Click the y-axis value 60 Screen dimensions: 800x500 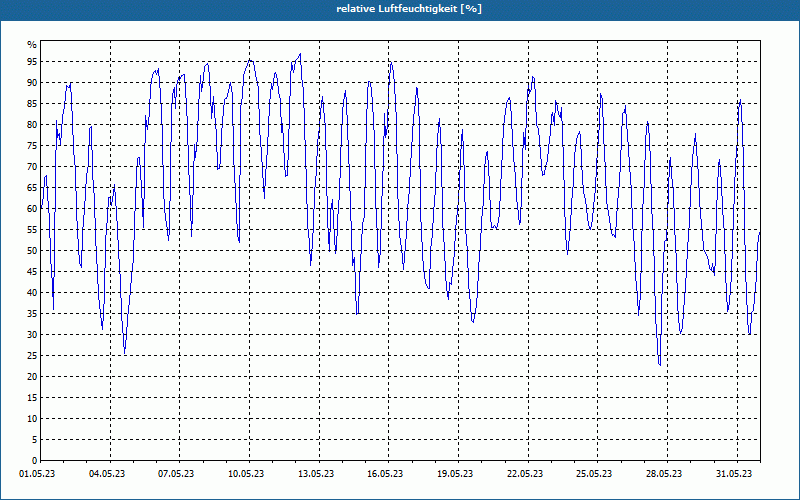[x=32, y=209]
